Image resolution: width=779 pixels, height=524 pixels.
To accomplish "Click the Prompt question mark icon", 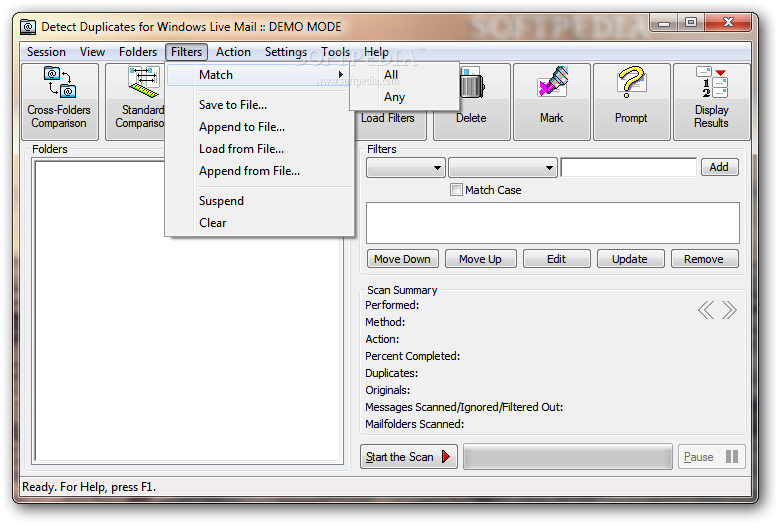I will pyautogui.click(x=631, y=82).
